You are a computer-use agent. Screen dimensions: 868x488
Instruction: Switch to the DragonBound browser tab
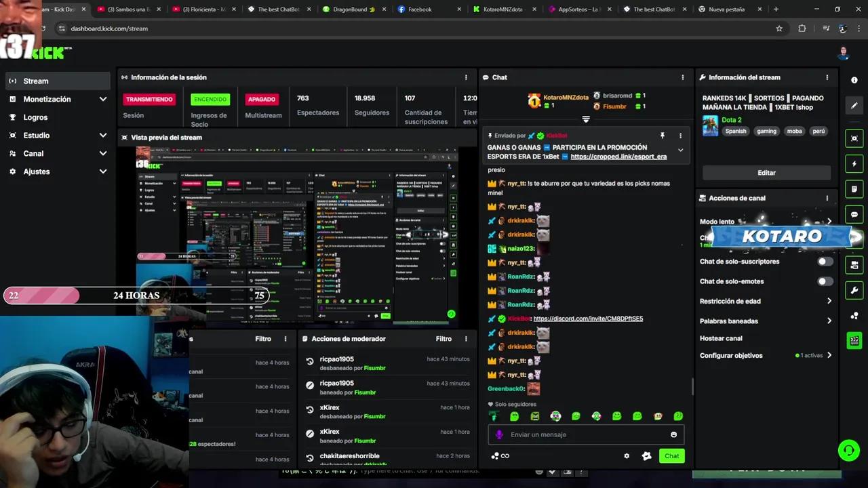(354, 9)
